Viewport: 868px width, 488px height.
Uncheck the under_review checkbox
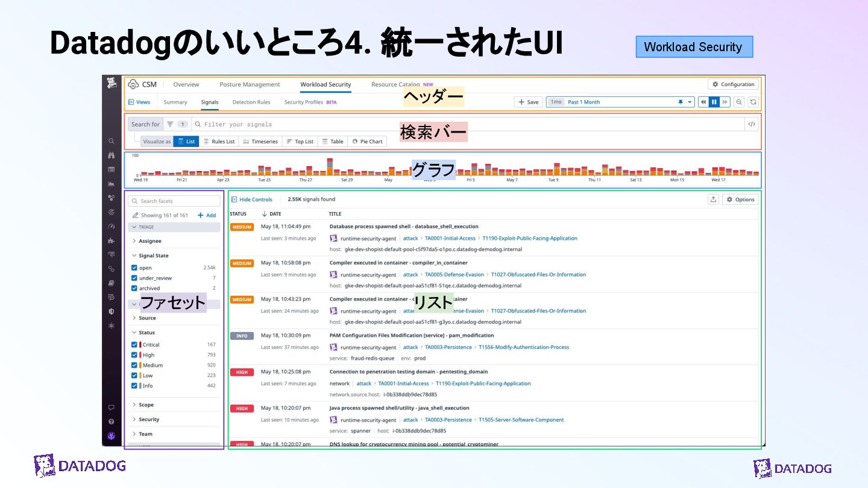point(134,278)
